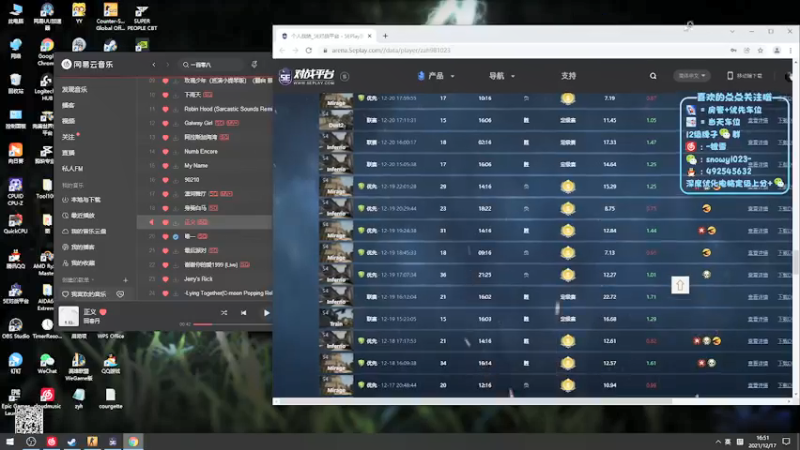This screenshot has width=800, height=450.
Task: Open Steam from the taskbar
Action: coord(71,442)
